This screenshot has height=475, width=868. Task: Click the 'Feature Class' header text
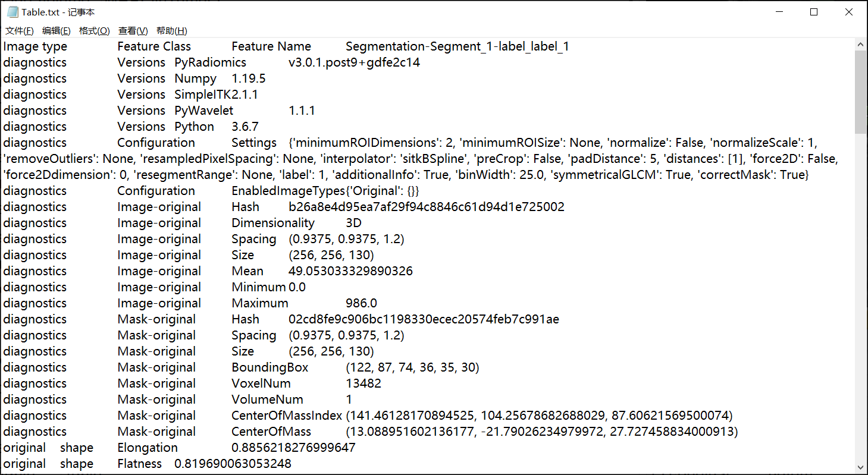coord(154,46)
